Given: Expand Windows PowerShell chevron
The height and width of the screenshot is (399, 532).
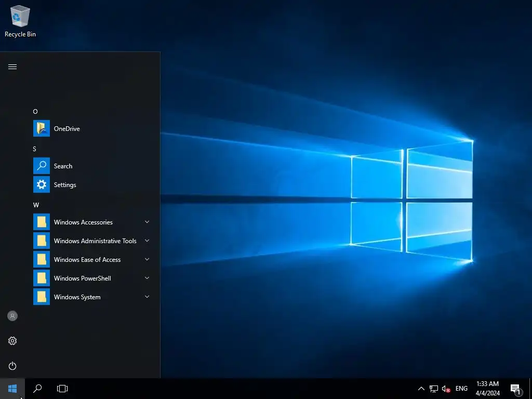Looking at the screenshot, I should click(147, 278).
